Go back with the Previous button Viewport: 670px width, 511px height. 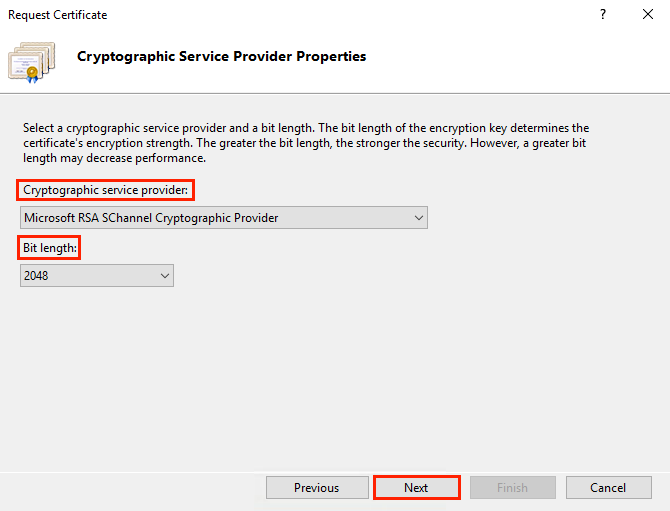pyautogui.click(x=316, y=488)
